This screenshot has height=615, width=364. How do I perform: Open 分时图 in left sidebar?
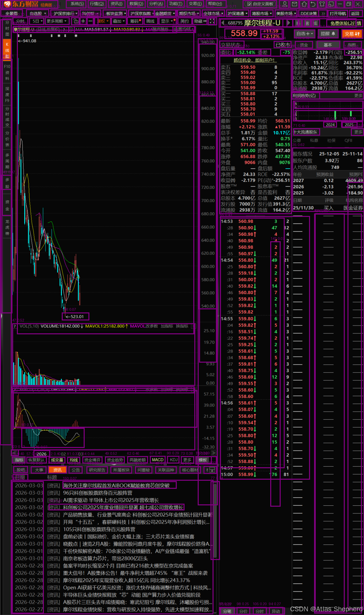(x=7, y=28)
